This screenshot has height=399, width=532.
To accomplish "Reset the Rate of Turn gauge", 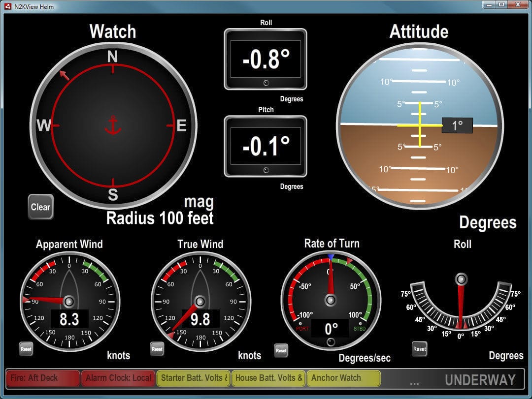I will click(281, 350).
